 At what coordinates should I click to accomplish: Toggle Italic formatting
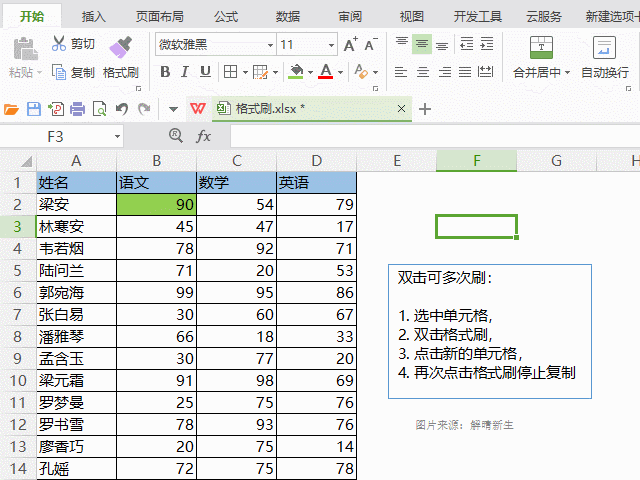[184, 72]
